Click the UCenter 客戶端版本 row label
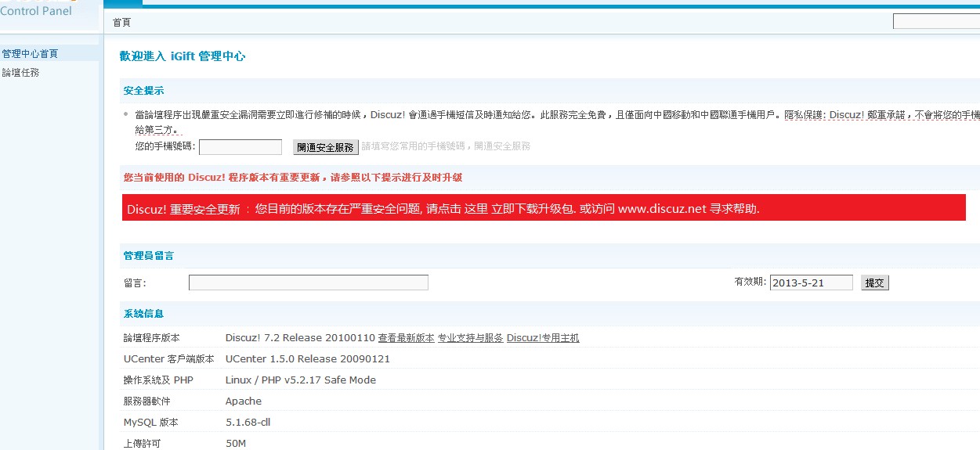Screen dimensions: 980x450 [169, 359]
